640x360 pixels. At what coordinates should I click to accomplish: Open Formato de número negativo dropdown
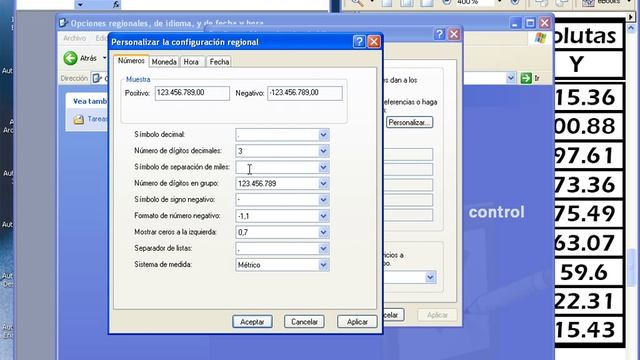323,216
